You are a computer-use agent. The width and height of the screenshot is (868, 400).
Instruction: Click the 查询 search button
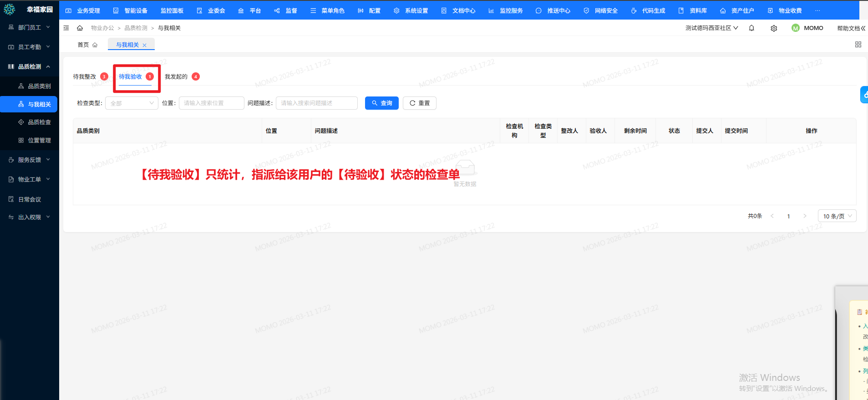382,103
